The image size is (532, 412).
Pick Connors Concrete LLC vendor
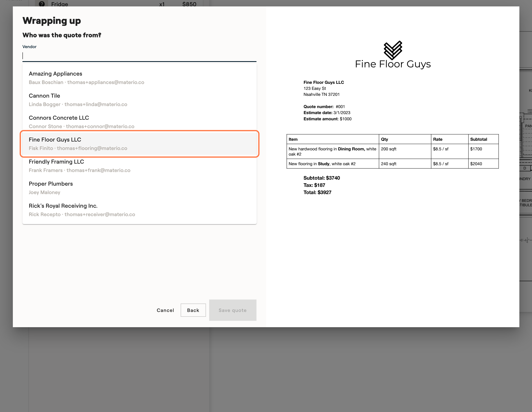(x=139, y=122)
